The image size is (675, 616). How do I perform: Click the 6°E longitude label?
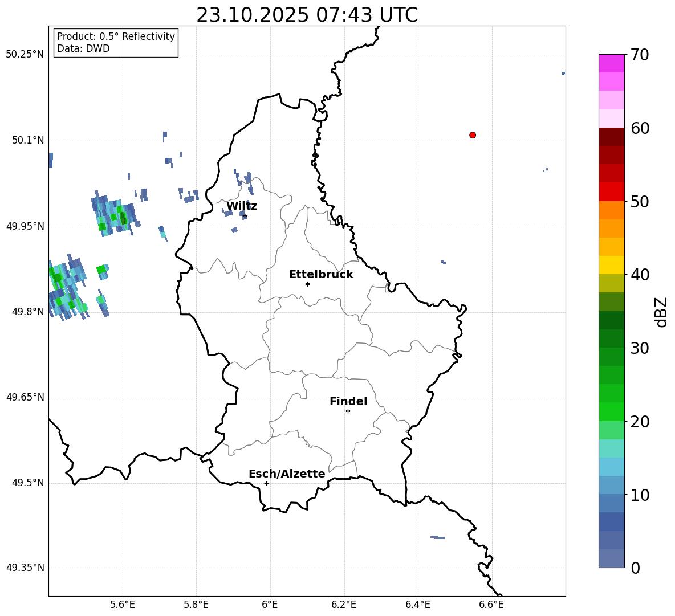270,605
